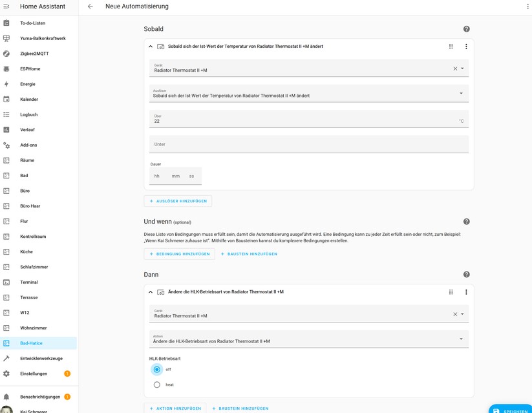Click BEDINGUNG HINZUFÜGEN

pos(179,254)
